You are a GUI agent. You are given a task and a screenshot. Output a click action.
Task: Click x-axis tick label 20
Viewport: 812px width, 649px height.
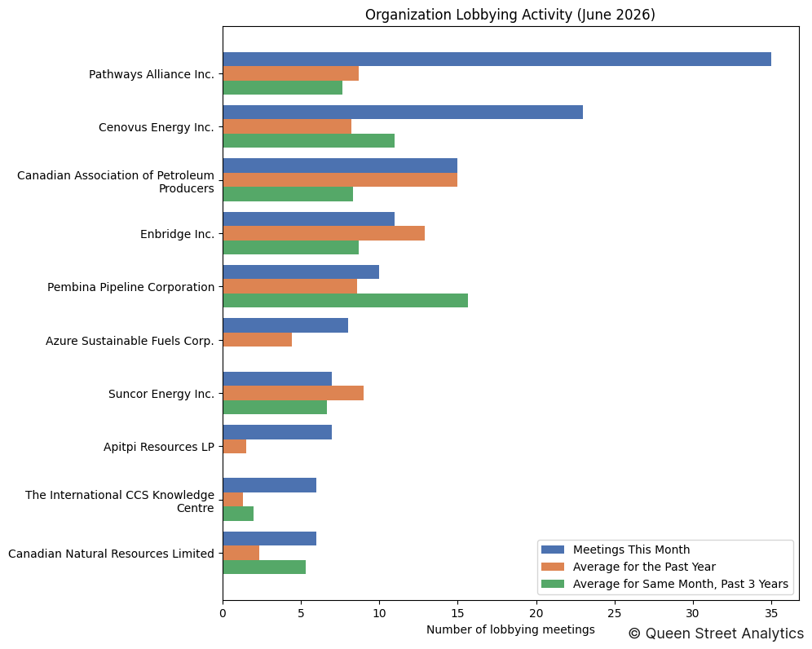(536, 613)
